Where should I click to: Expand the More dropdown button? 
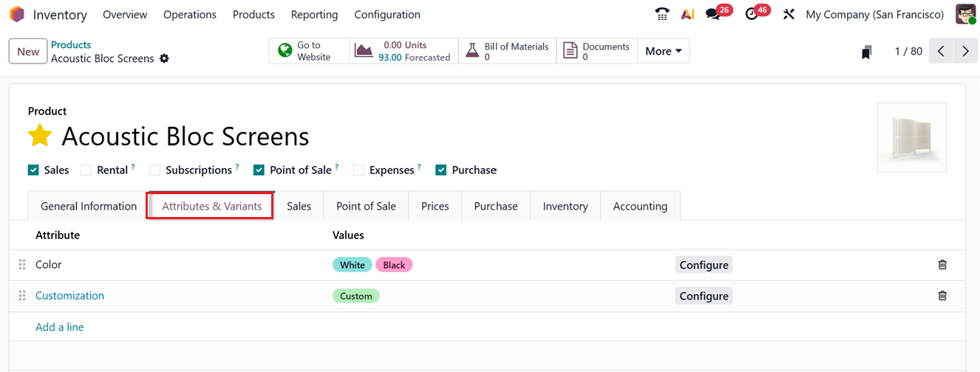(x=663, y=51)
